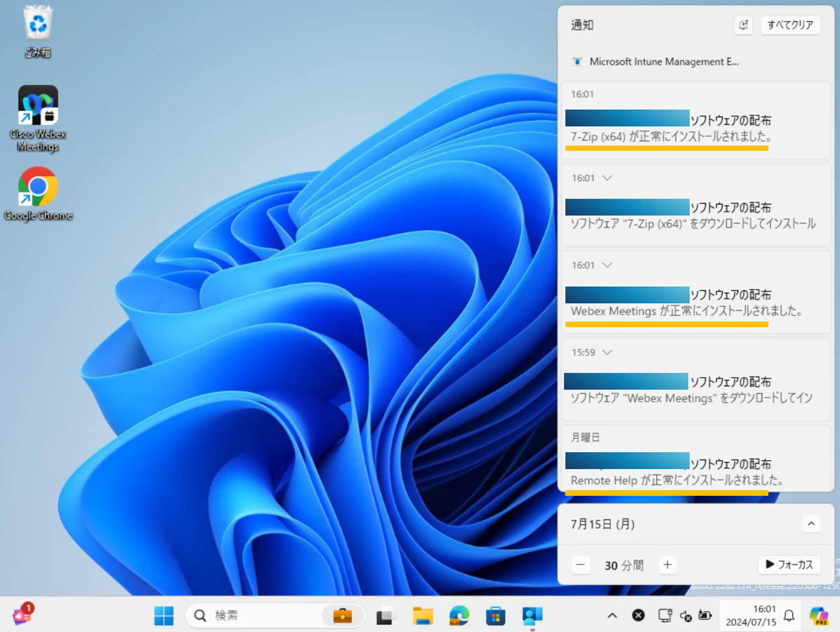Decrease focus time with minus button
The height and width of the screenshot is (632, 840).
tap(580, 565)
